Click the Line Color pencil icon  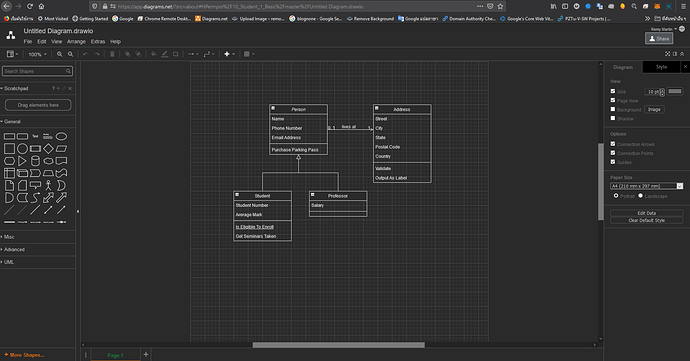click(x=165, y=54)
